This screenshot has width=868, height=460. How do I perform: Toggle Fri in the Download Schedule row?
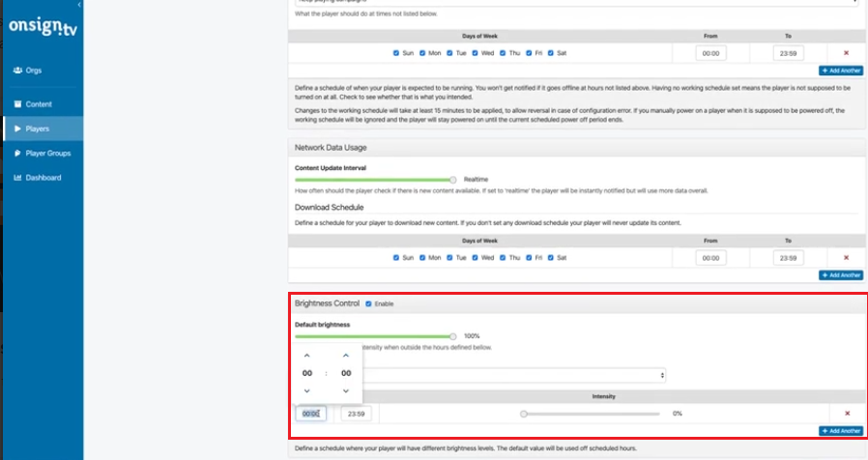coord(529,258)
